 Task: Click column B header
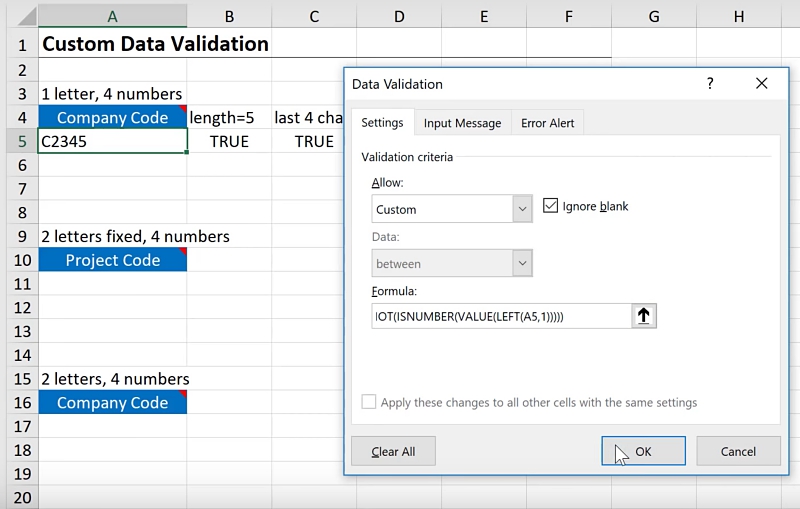tap(229, 16)
